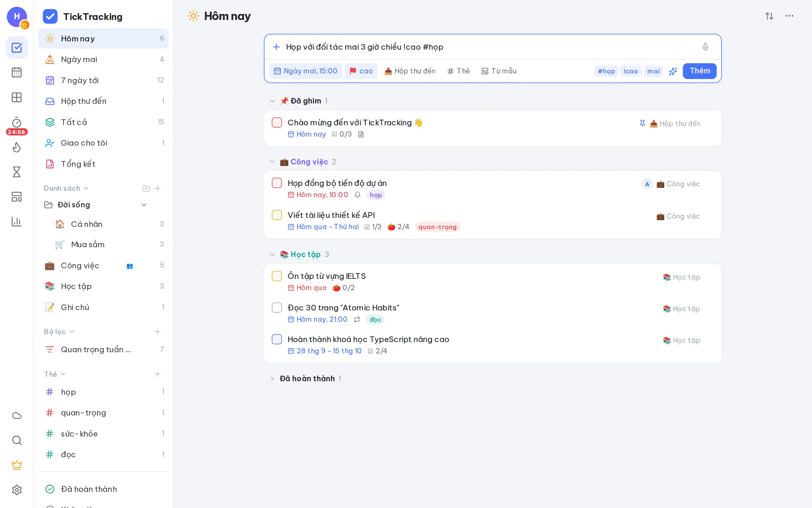Viewport: 812px width, 508px height.
Task: Open the Pomodoro timer showing 24:56
Action: point(17,126)
